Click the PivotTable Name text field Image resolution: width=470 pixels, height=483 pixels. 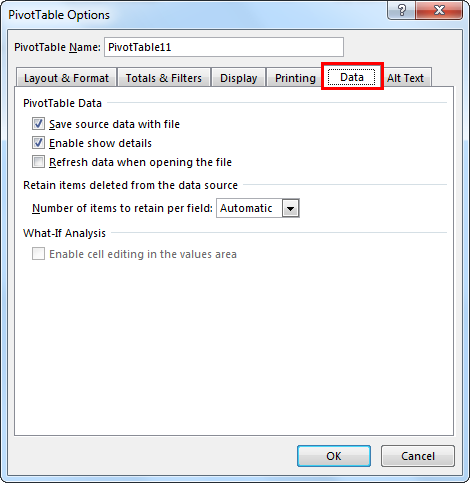[224, 47]
